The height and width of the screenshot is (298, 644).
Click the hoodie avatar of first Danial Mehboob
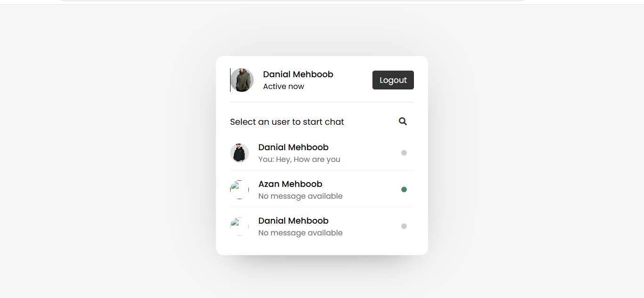(x=239, y=153)
